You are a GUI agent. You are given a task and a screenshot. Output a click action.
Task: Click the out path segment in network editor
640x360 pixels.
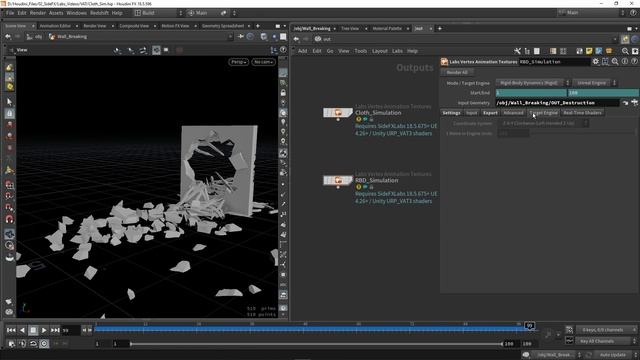pos(323,39)
